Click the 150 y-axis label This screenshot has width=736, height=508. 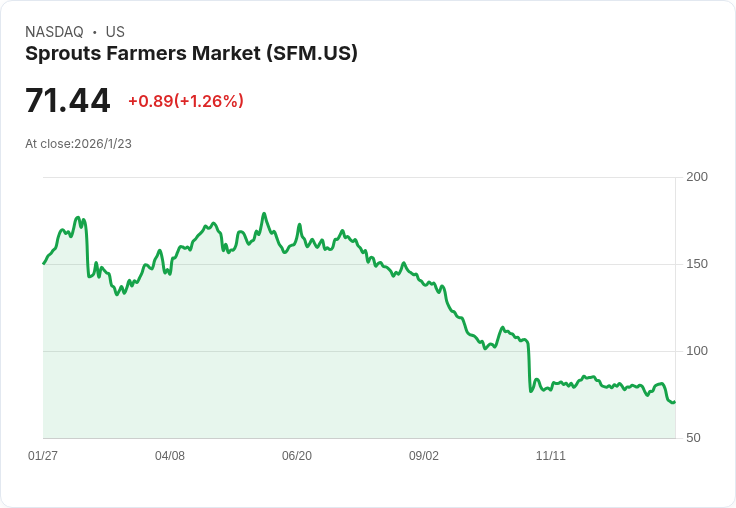(x=697, y=264)
